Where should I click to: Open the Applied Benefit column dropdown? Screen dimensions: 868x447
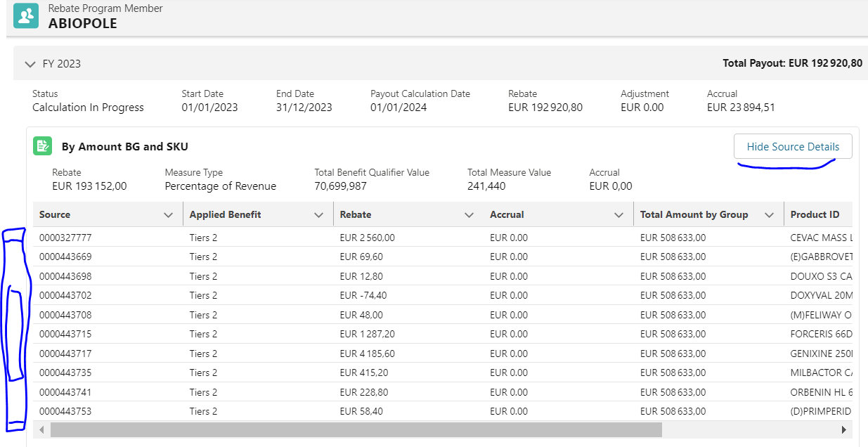pos(318,214)
